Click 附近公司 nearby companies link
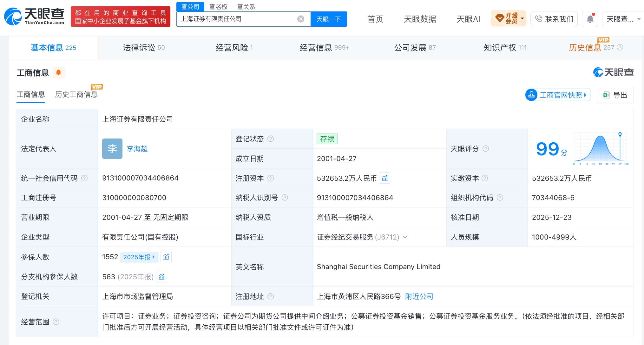This screenshot has height=345, width=644. (x=419, y=296)
